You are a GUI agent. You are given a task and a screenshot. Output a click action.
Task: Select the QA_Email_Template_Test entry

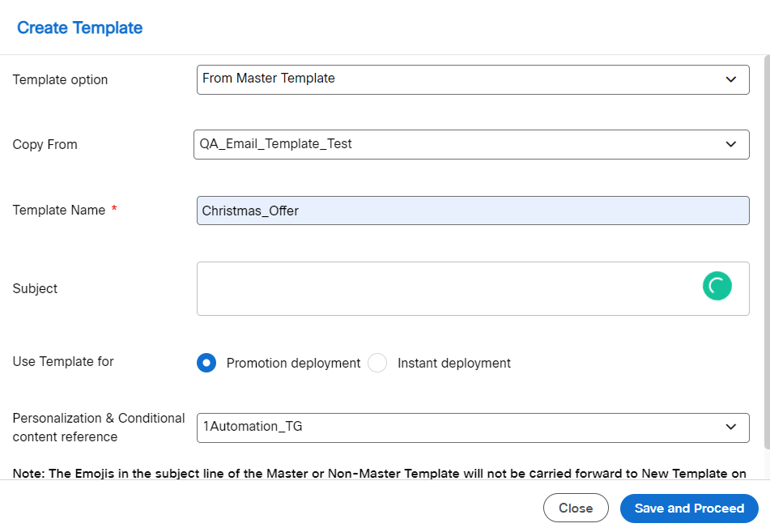pyautogui.click(x=277, y=144)
